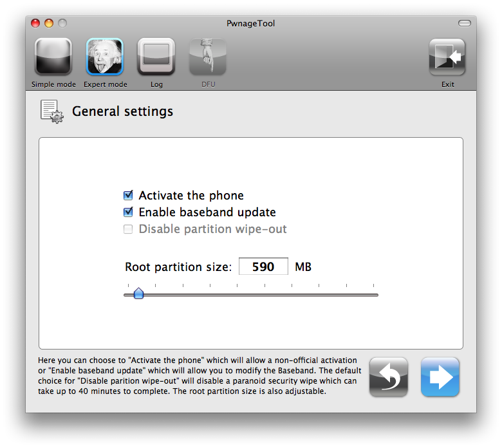Viewport: 502px width, 448px height.
Task: Click the General settings heading
Action: (123, 111)
